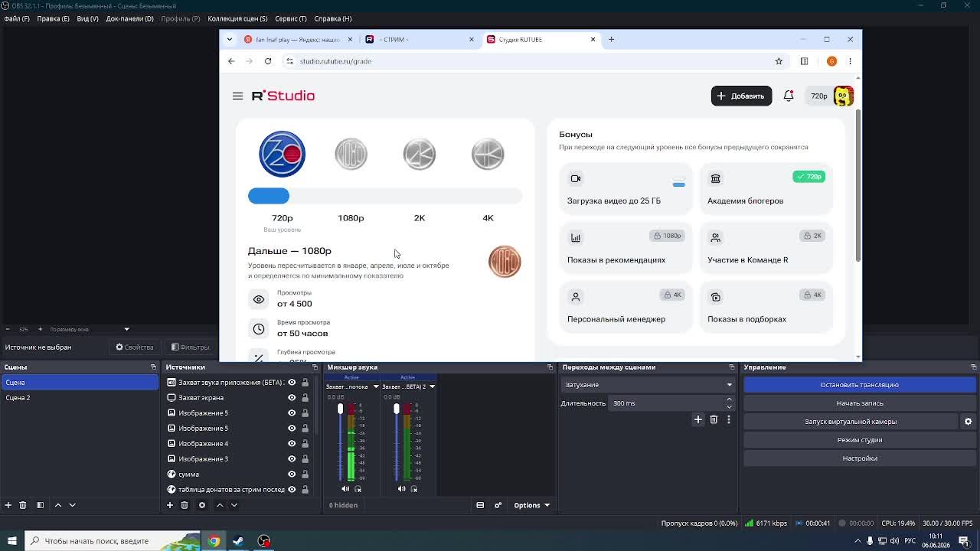Viewport: 980px width, 551px height.
Task: Enable Режим студии
Action: point(860,440)
